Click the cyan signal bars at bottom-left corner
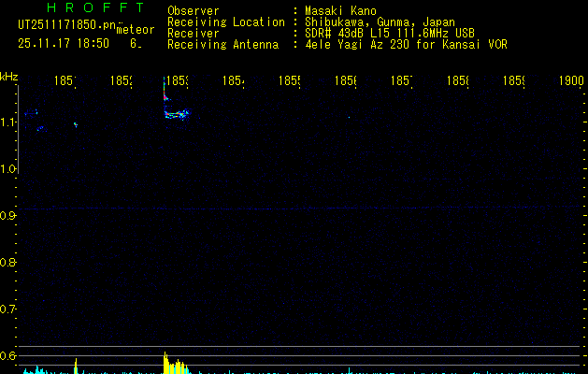The height and width of the screenshot is (374, 588). click(x=33, y=370)
